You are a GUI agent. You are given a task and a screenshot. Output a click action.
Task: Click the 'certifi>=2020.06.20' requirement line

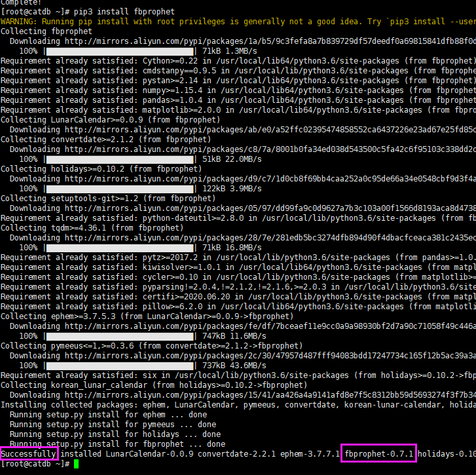point(238,297)
